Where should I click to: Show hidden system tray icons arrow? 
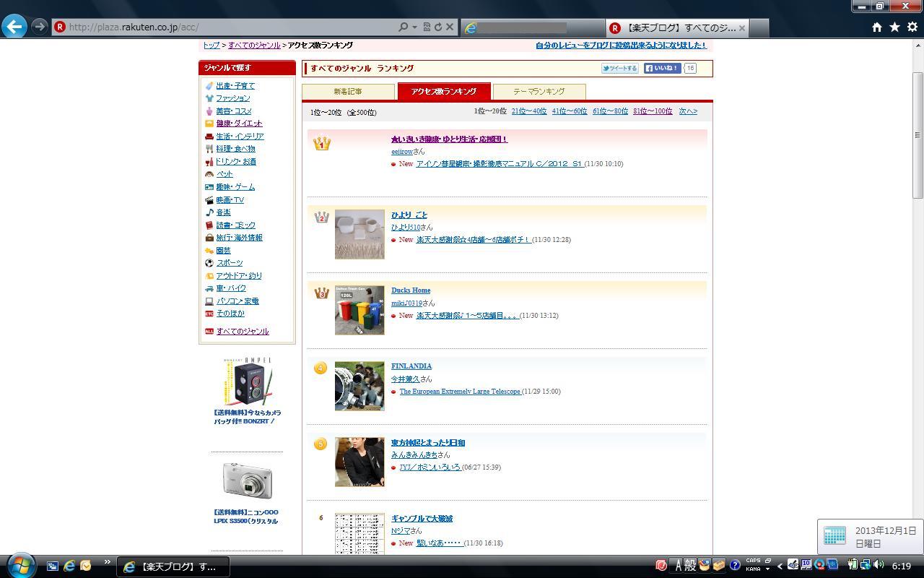780,566
